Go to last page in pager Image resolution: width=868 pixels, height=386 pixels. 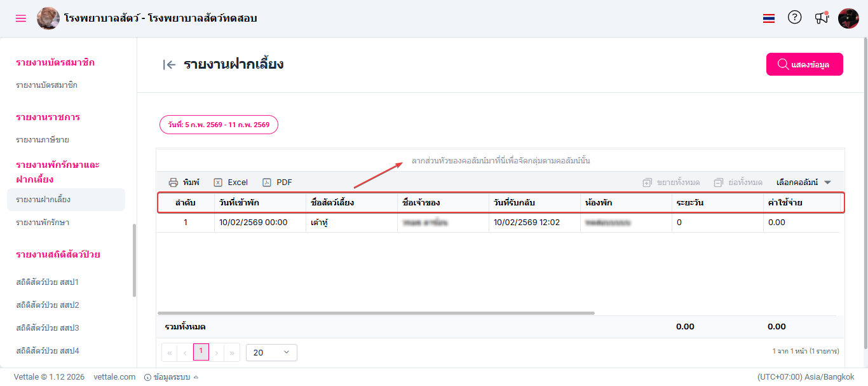tap(233, 352)
